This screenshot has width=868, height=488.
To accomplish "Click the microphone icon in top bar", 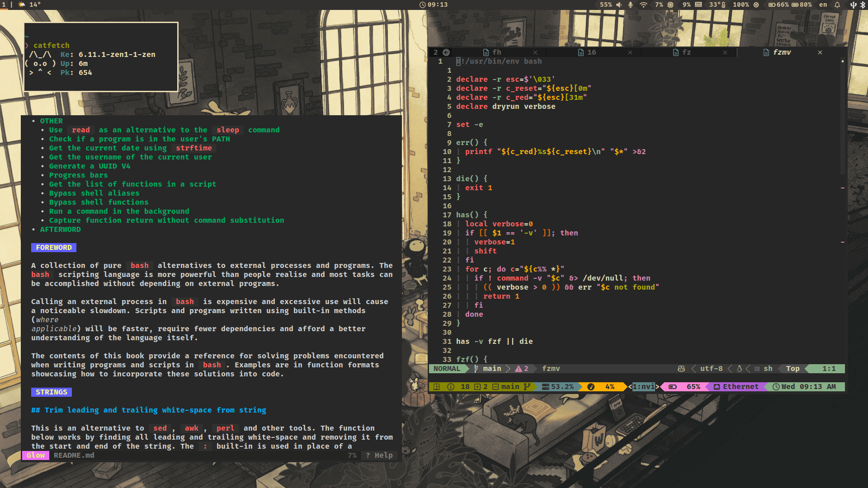I will click(x=630, y=5).
